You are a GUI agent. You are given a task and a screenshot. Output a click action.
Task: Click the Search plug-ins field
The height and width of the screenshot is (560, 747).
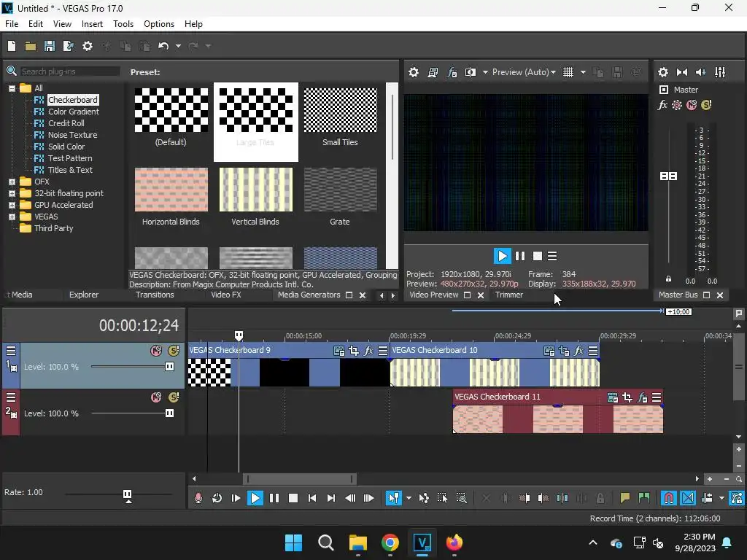[70, 71]
